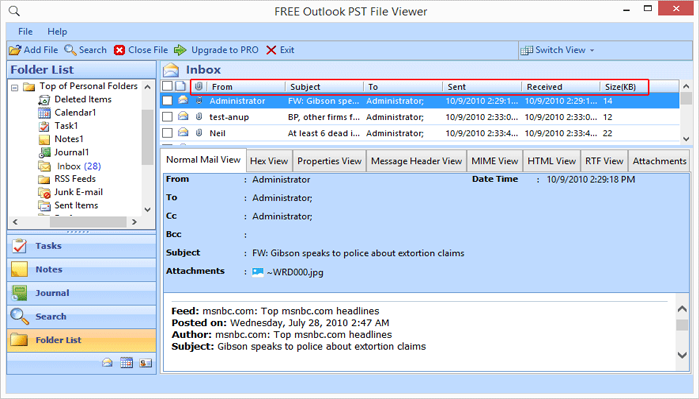Check the Neil email row checkbox
Screen dimensions: 699x399
[167, 133]
